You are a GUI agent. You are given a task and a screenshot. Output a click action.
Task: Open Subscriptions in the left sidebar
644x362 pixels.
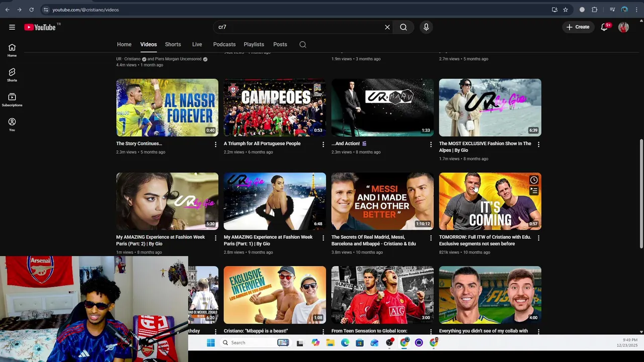[x=12, y=100]
